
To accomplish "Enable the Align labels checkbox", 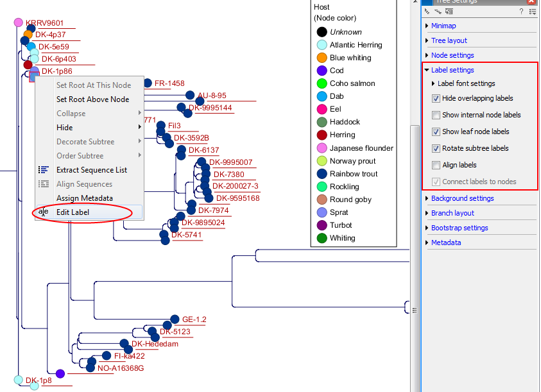I will (x=436, y=166).
